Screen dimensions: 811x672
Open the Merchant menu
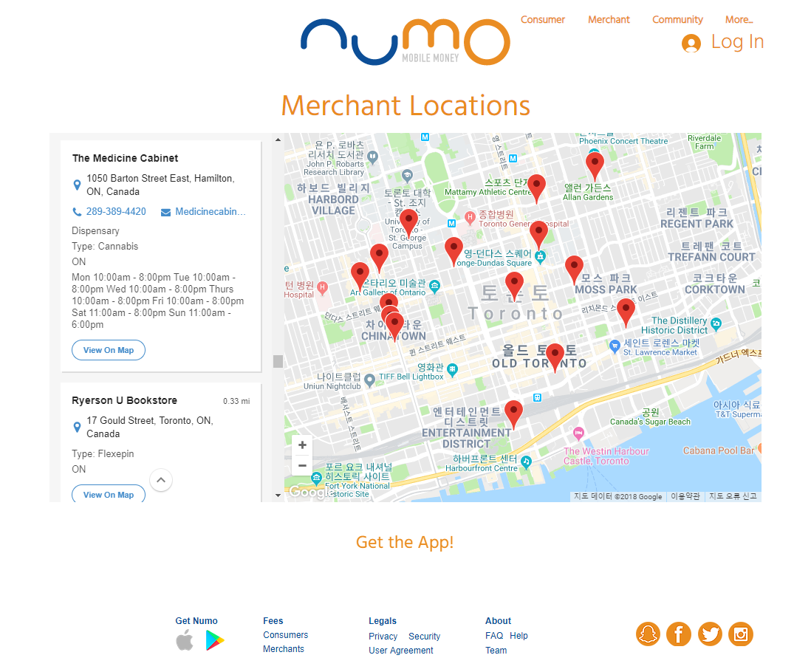pyautogui.click(x=609, y=20)
